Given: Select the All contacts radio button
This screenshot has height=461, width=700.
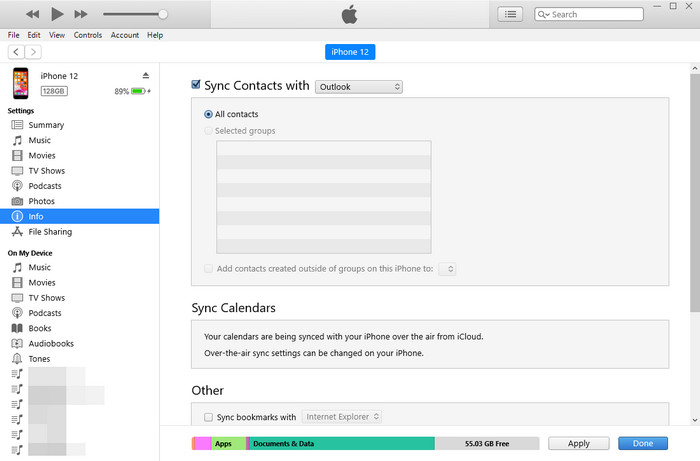Looking at the screenshot, I should coord(208,114).
